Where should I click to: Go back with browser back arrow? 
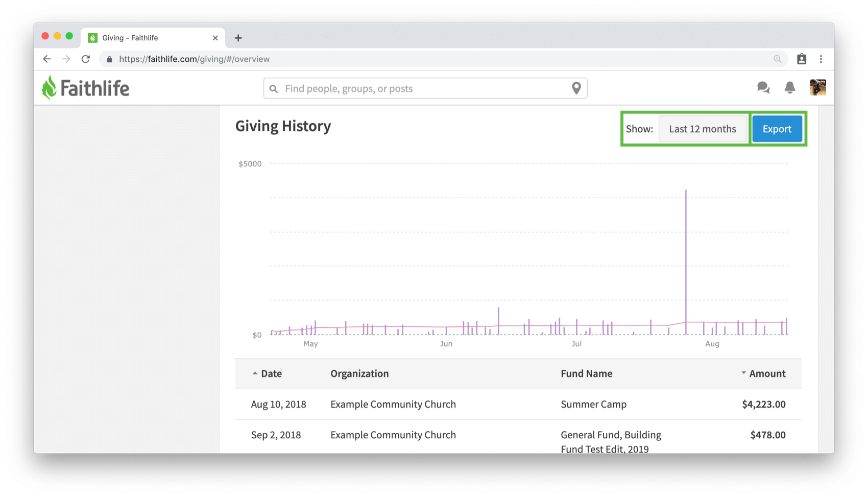click(x=47, y=59)
